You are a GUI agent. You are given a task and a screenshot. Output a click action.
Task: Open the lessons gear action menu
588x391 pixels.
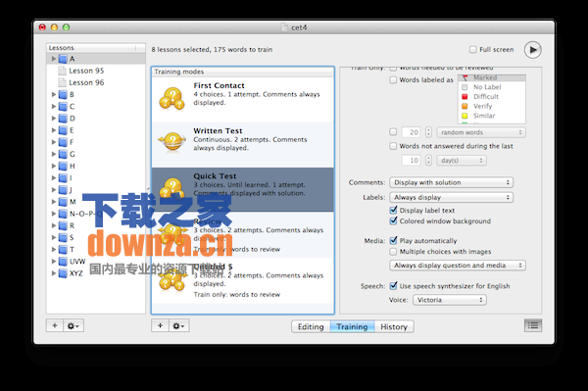click(x=73, y=325)
